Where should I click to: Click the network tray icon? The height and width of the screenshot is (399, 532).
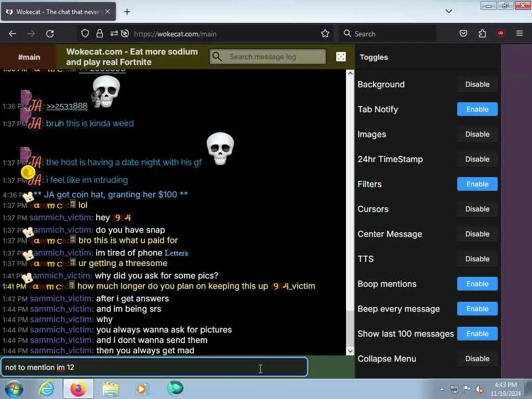point(454,389)
